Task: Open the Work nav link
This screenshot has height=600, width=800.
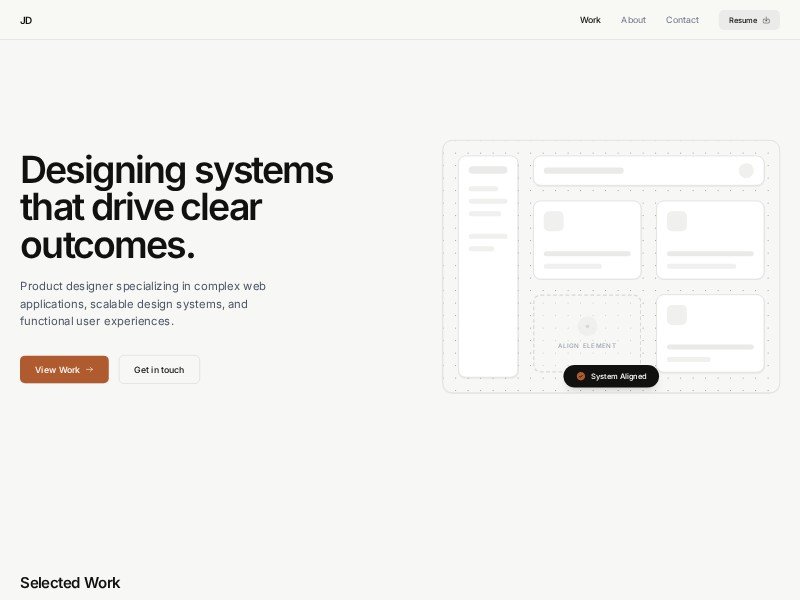Action: tap(590, 20)
